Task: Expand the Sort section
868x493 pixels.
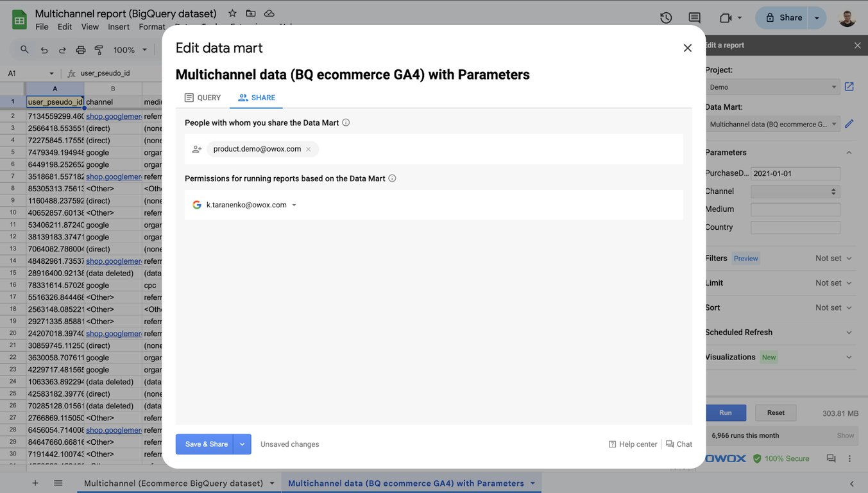Action: point(849,307)
